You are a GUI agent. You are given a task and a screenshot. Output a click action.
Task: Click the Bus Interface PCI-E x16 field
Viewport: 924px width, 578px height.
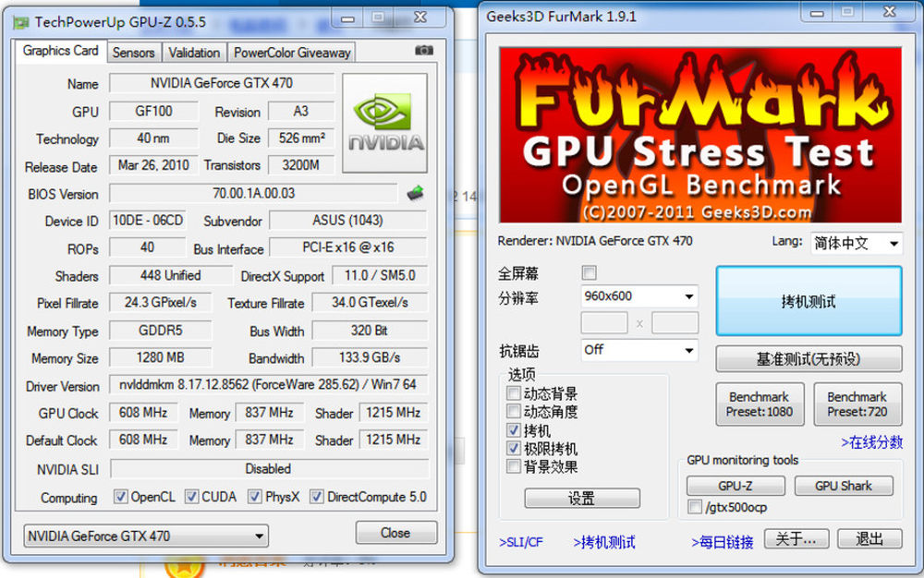pos(347,247)
